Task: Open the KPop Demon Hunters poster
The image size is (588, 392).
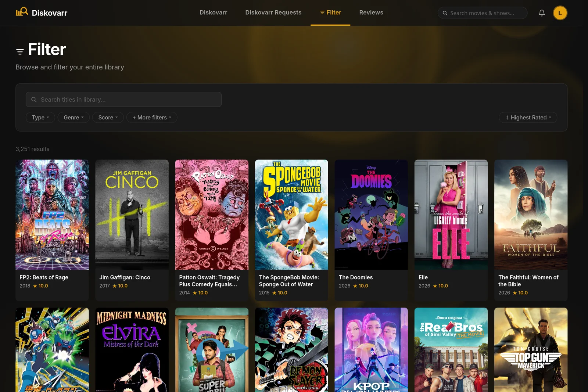Action: 371,350
